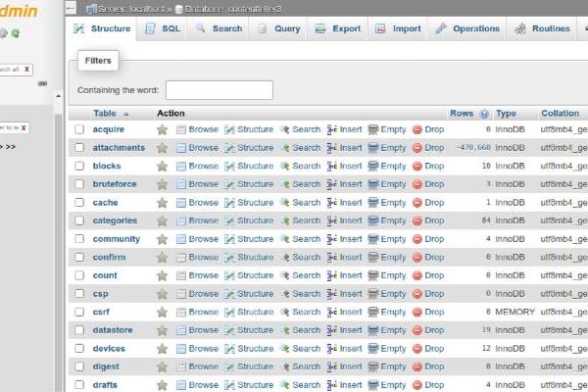Click the Structure icon in csrf row
This screenshot has width=588, height=392.
point(229,312)
